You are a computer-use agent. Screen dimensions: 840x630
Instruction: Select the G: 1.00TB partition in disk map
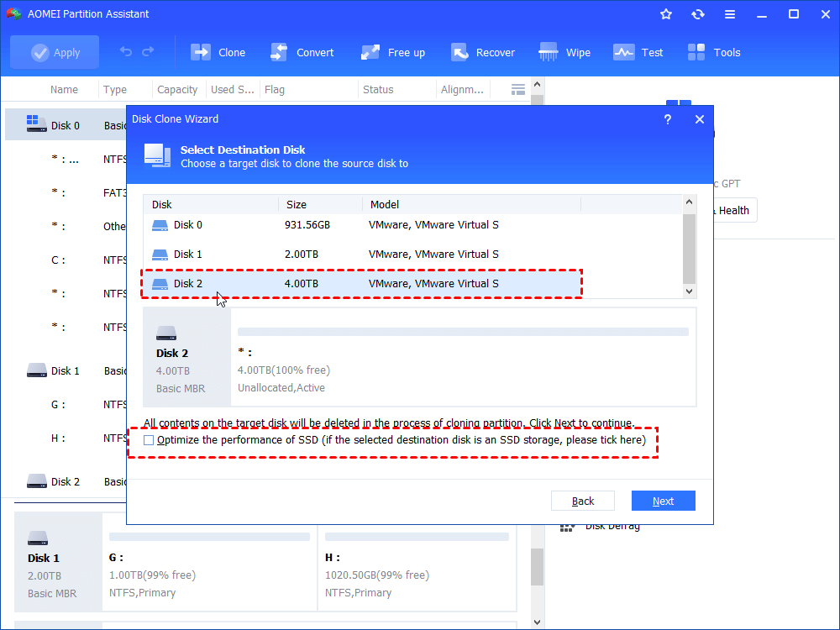[x=209, y=562]
